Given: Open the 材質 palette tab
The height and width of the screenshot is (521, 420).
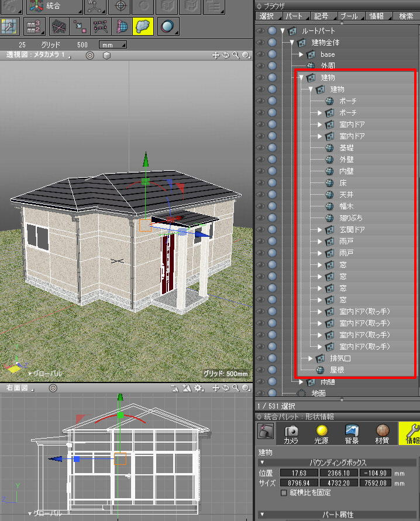Looking at the screenshot, I should pyautogui.click(x=382, y=434).
